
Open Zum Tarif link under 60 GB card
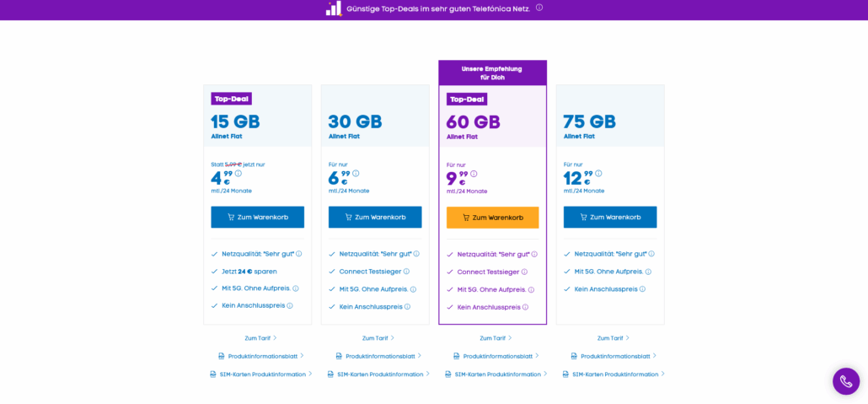coord(496,338)
